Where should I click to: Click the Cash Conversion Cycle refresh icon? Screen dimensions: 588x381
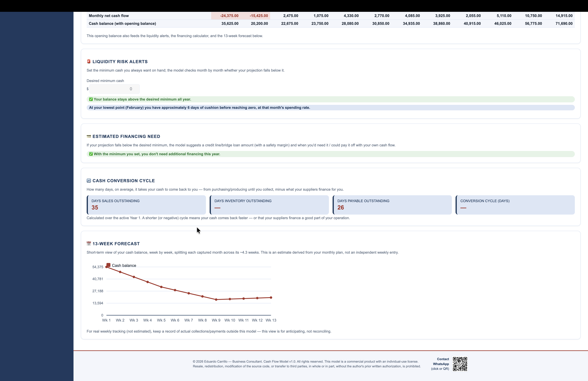[89, 181]
